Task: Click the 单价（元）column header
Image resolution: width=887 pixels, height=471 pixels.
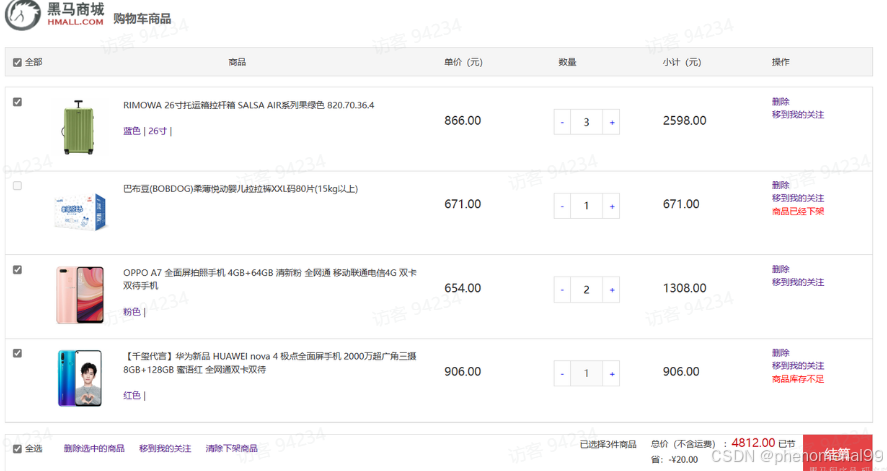Action: (463, 62)
